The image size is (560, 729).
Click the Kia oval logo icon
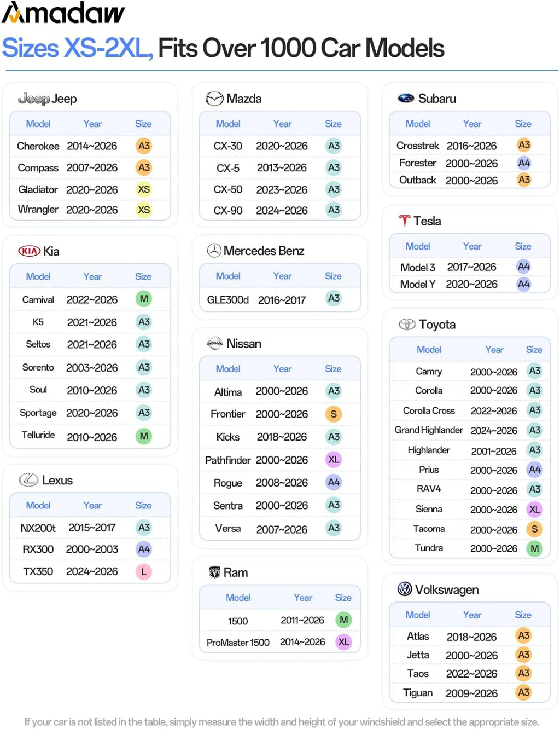click(30, 251)
